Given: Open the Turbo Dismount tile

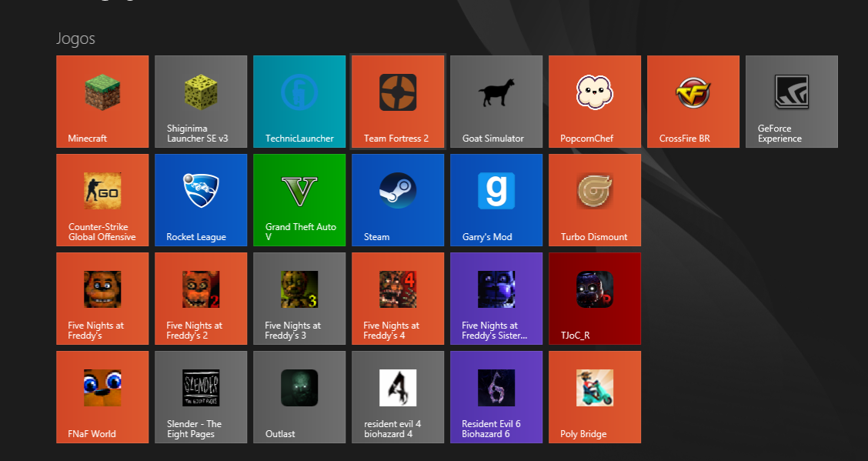Looking at the screenshot, I should [595, 200].
